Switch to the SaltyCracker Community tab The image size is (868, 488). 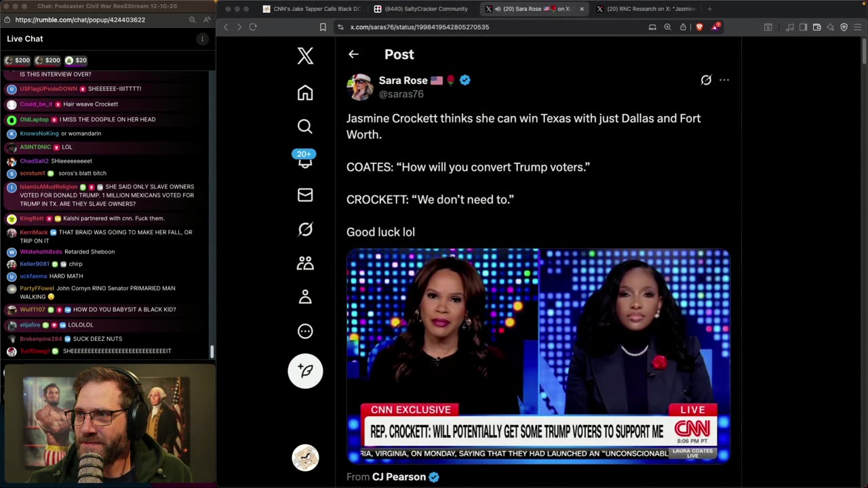click(x=421, y=9)
